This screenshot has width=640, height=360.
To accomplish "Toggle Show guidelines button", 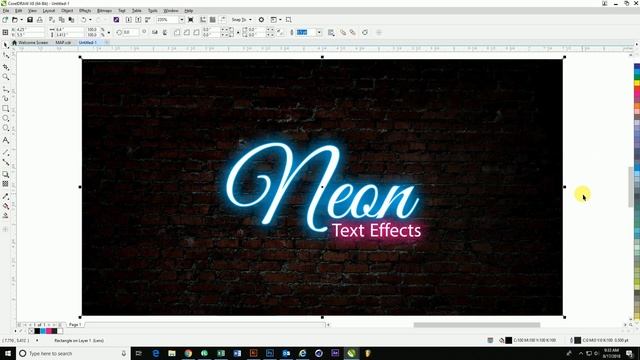I will 223,20.
